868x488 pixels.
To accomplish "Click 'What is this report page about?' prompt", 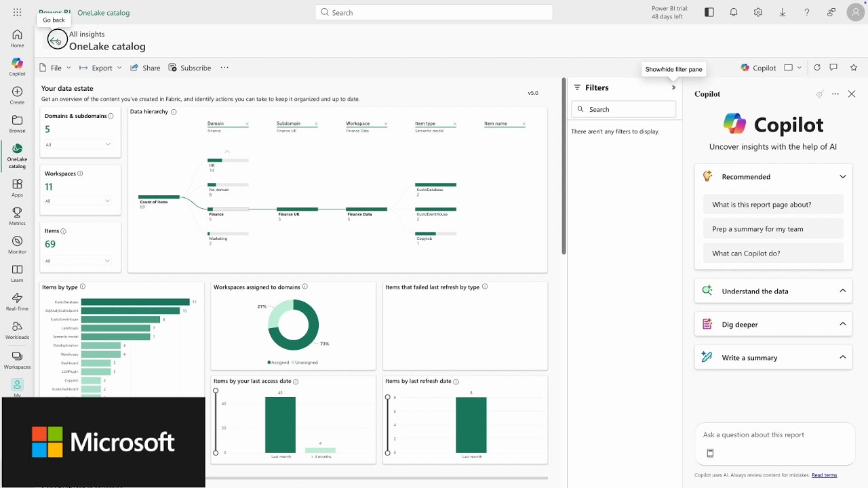I will [x=773, y=205].
